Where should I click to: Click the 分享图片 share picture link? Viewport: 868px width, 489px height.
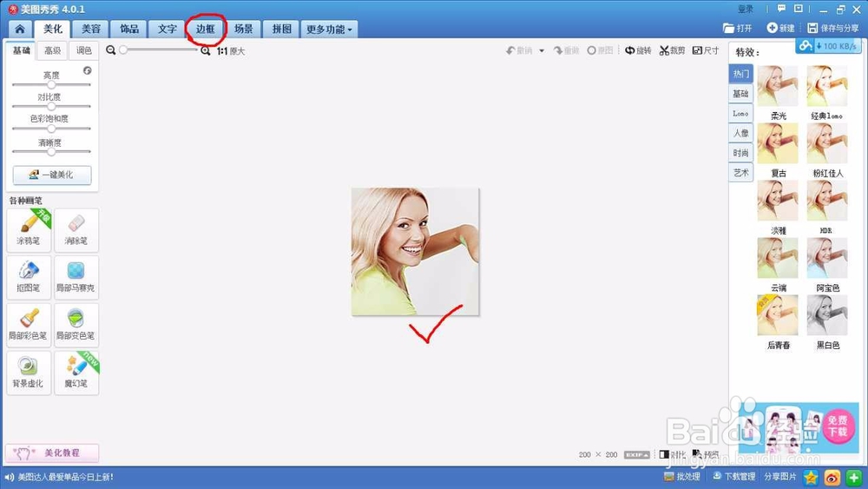coord(780,476)
